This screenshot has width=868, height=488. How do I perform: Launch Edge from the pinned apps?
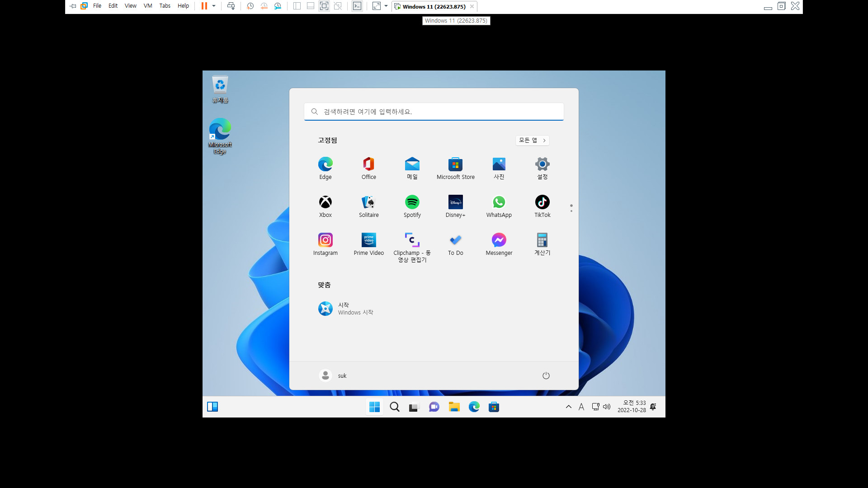point(325,169)
